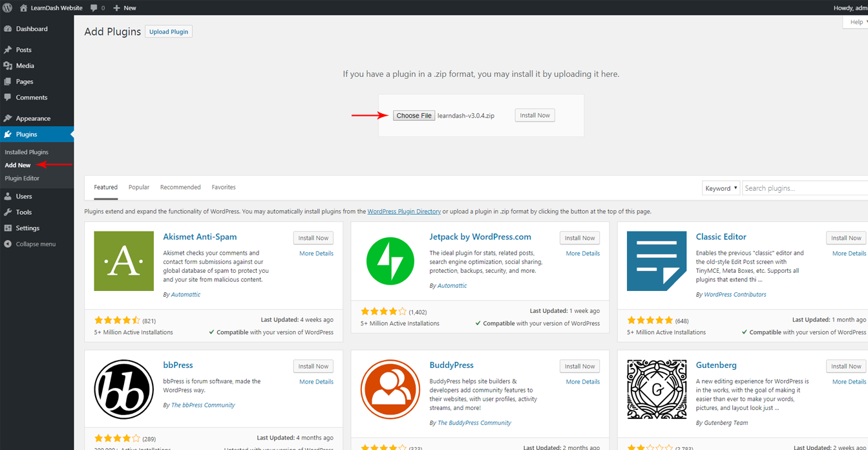Click the Choose File button

point(414,116)
